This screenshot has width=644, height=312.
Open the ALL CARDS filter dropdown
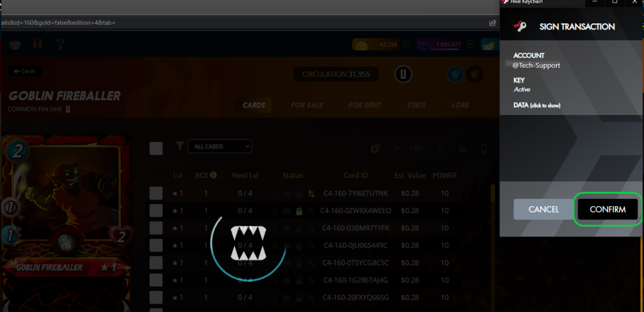click(220, 146)
